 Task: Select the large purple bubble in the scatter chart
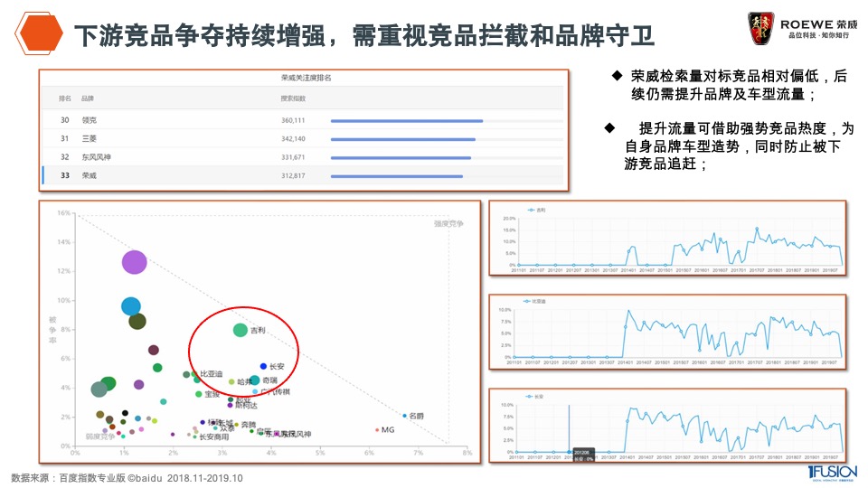click(135, 262)
